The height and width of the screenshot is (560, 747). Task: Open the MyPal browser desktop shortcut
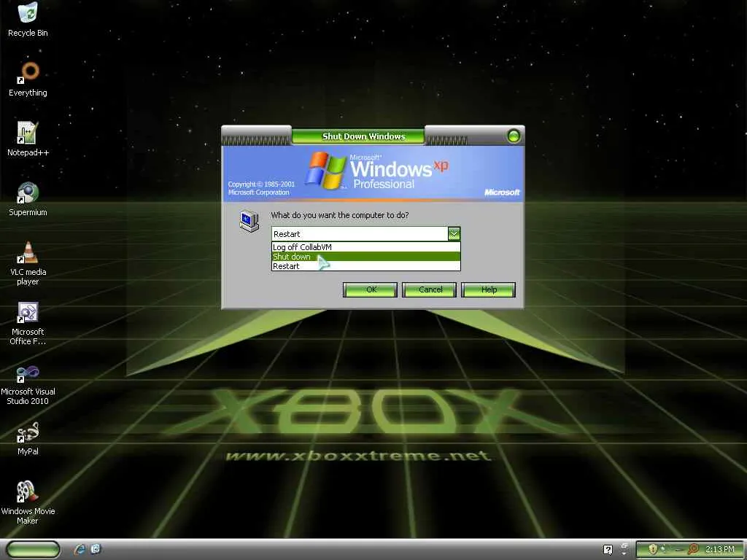click(28, 438)
